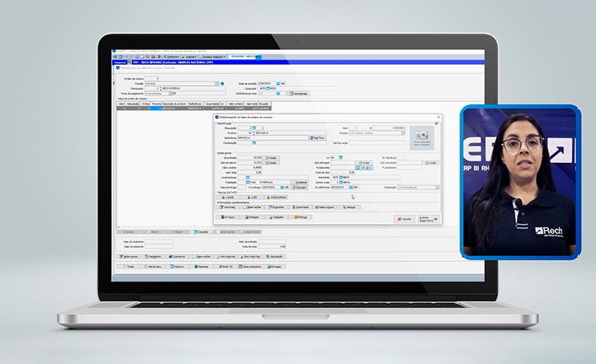Click Valor unitário input field in dialog

tap(250, 167)
